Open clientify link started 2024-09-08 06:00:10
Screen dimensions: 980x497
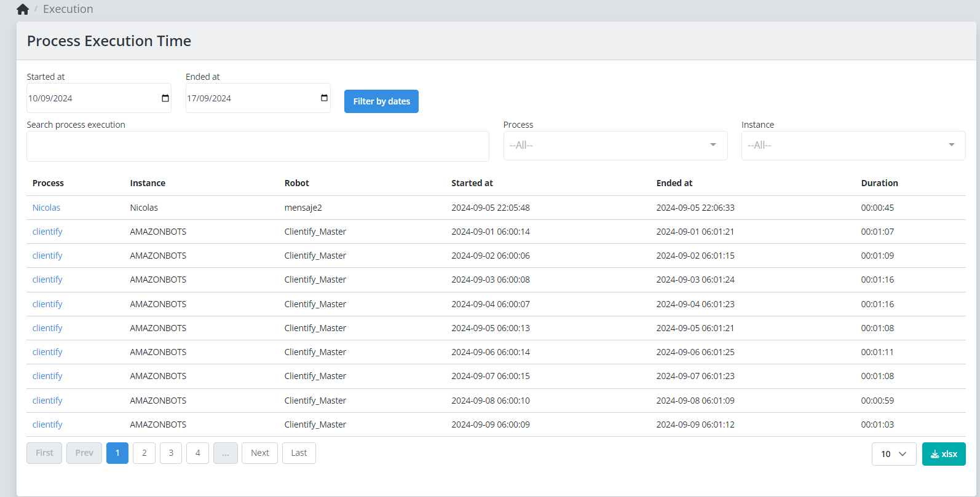[x=47, y=401]
